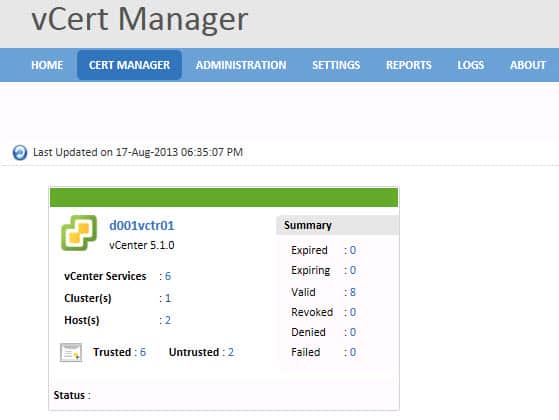The image size is (559, 420).
Task: Open the d001vctr01 vCenter link
Action: pyautogui.click(x=142, y=225)
